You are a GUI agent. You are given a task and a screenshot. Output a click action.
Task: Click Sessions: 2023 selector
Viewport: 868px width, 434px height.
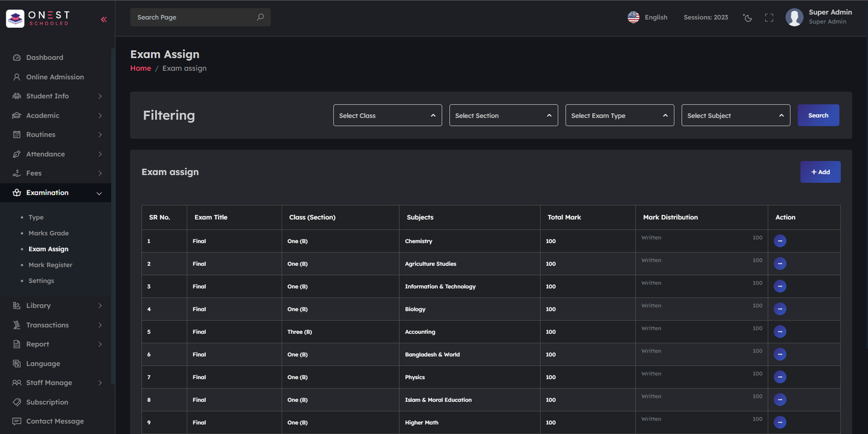point(706,17)
